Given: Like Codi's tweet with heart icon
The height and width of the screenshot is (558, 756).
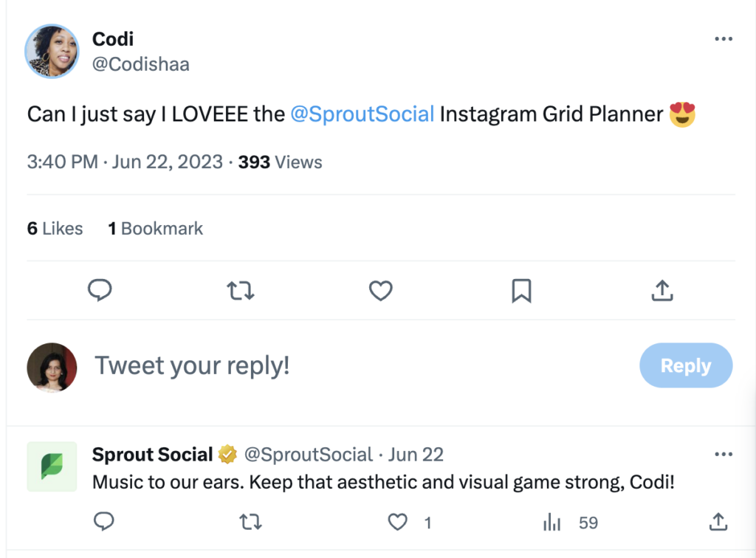Looking at the screenshot, I should pos(380,292).
